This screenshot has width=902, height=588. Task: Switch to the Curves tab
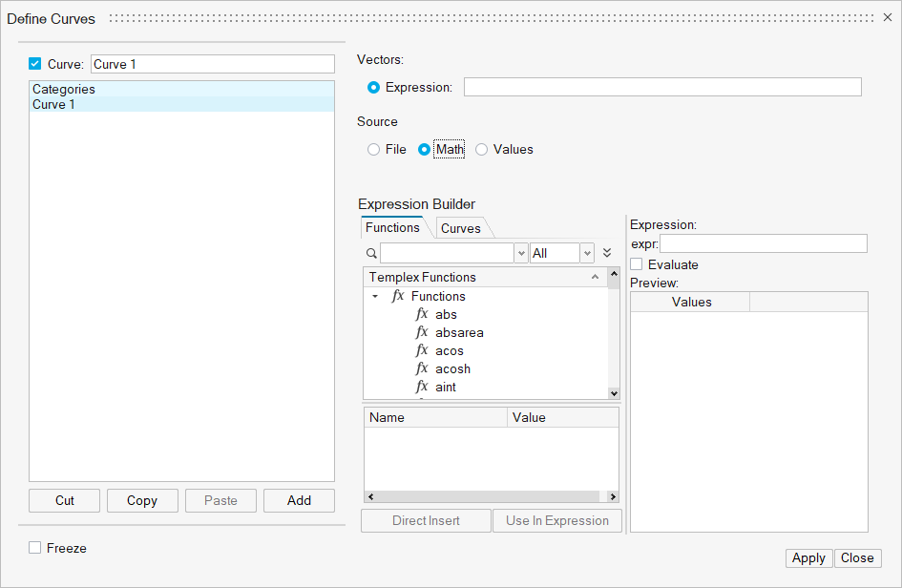[x=461, y=228]
